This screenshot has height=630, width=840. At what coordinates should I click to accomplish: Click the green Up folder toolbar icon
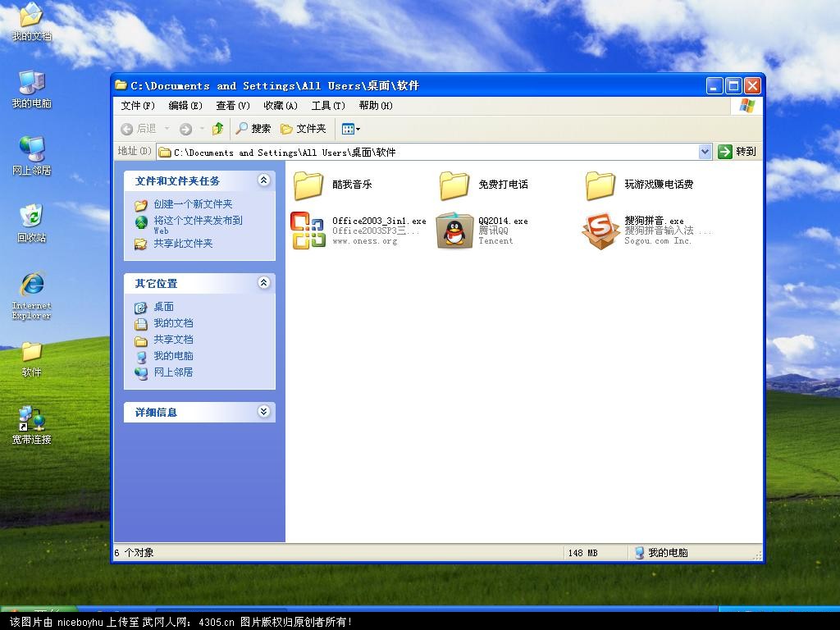(217, 129)
